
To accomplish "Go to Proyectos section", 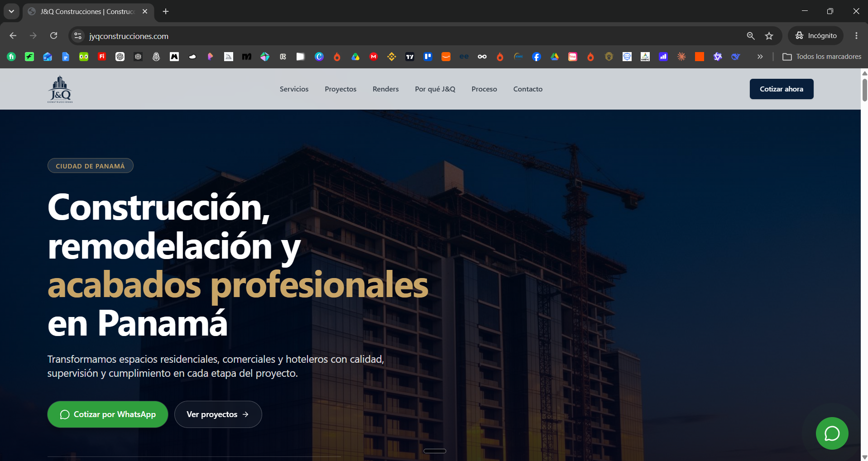I will pyautogui.click(x=340, y=89).
